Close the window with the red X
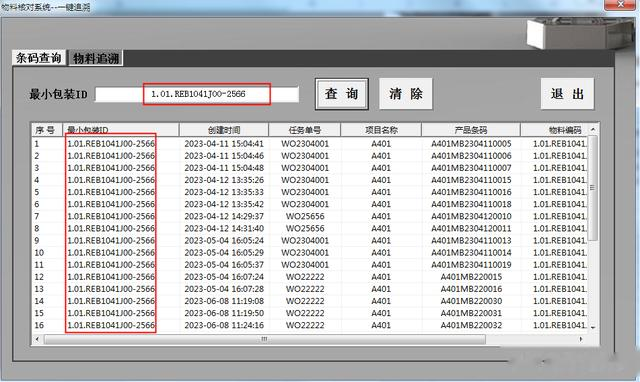Viewport: 640px width, 382px height. coord(620,4)
